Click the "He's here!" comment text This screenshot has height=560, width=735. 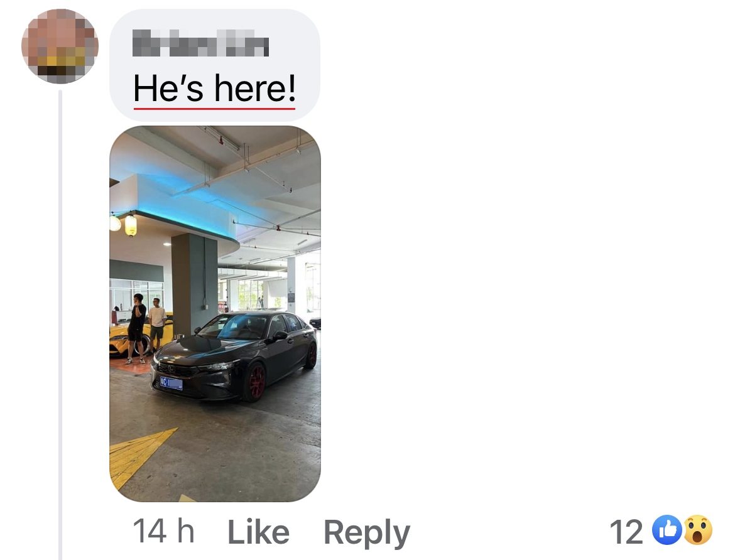click(215, 88)
